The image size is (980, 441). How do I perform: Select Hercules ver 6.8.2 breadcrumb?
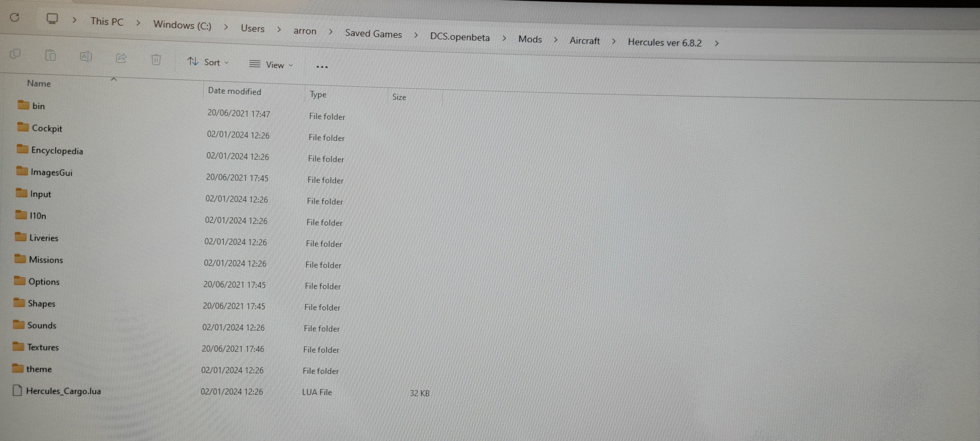coord(664,42)
